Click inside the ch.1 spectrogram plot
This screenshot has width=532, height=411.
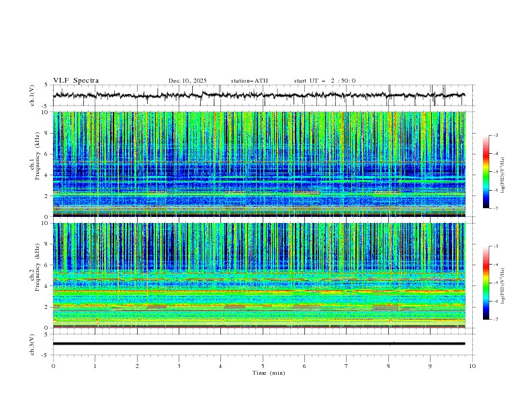click(263, 164)
